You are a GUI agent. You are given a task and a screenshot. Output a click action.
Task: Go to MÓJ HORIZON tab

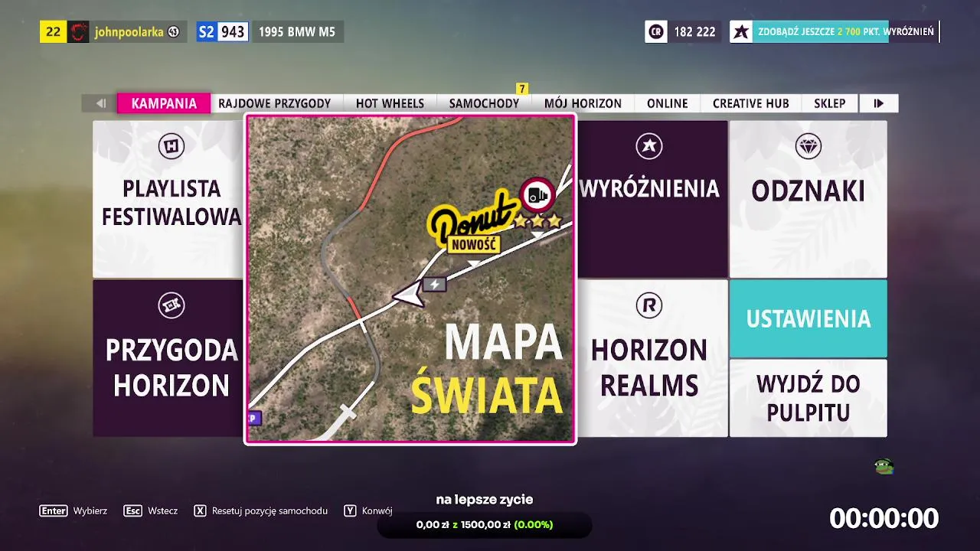[x=583, y=103]
